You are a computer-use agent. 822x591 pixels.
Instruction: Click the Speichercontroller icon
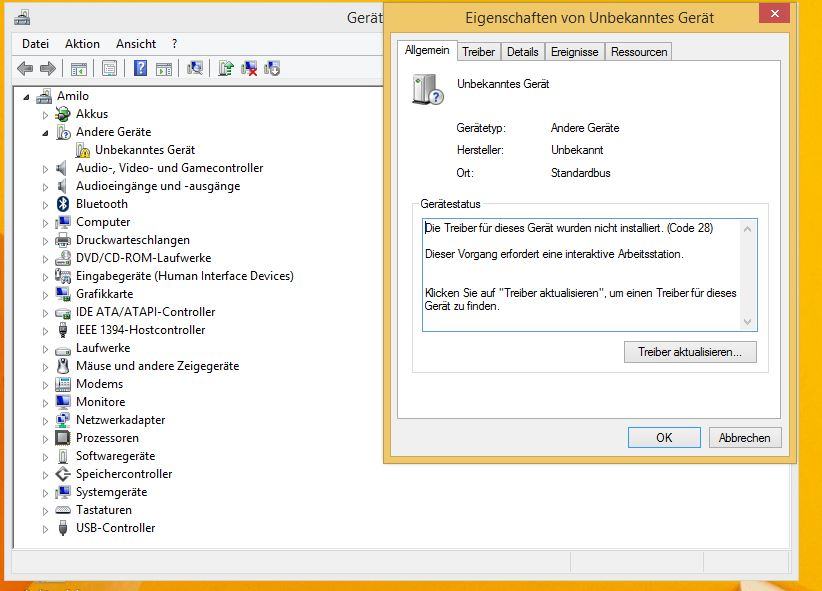pos(63,474)
